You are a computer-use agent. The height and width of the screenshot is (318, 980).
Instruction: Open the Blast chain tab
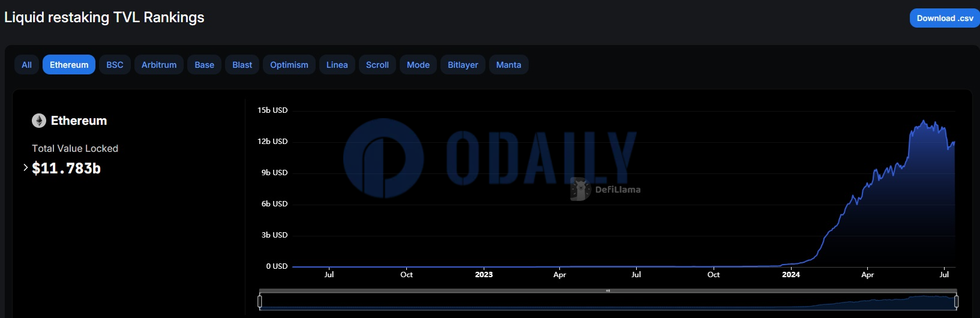242,65
